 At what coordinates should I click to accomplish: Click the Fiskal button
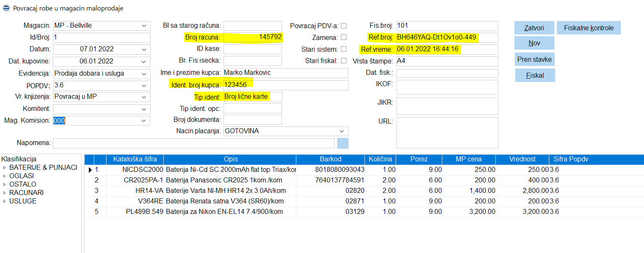pos(535,75)
